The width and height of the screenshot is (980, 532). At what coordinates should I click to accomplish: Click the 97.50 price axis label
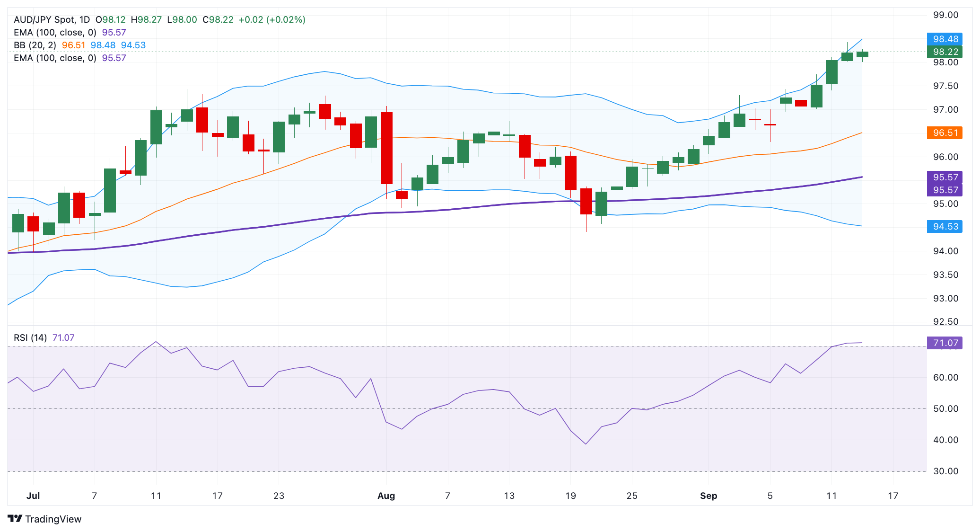click(945, 86)
